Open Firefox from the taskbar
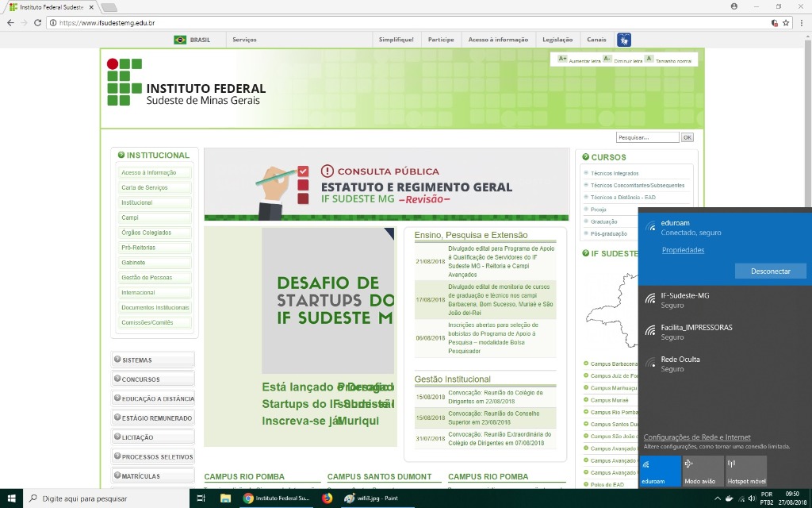Viewport: 812px width, 508px height. (327, 498)
